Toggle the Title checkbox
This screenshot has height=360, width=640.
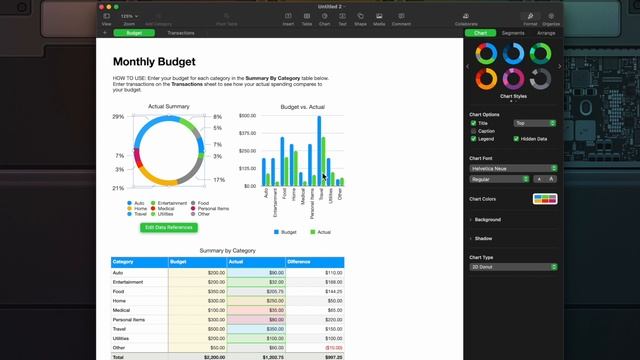(x=473, y=123)
